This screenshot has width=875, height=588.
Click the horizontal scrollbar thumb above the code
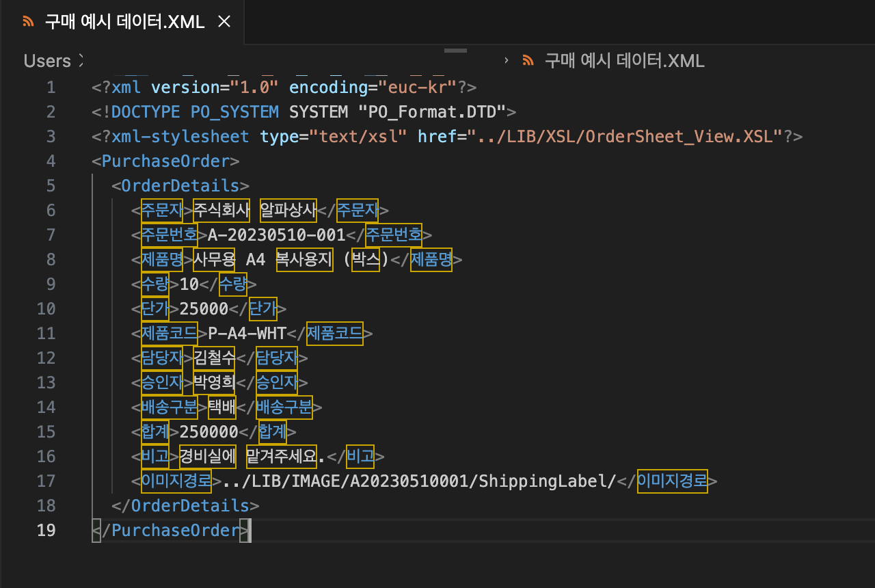[455, 51]
